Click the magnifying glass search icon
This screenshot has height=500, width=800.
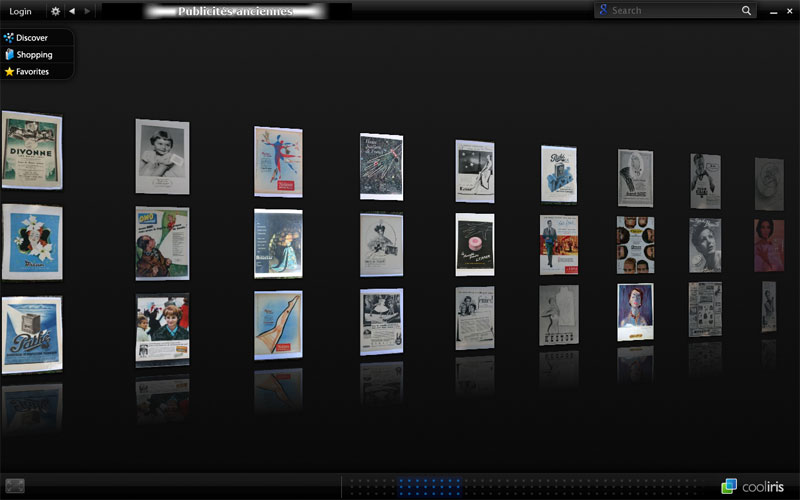click(x=746, y=10)
